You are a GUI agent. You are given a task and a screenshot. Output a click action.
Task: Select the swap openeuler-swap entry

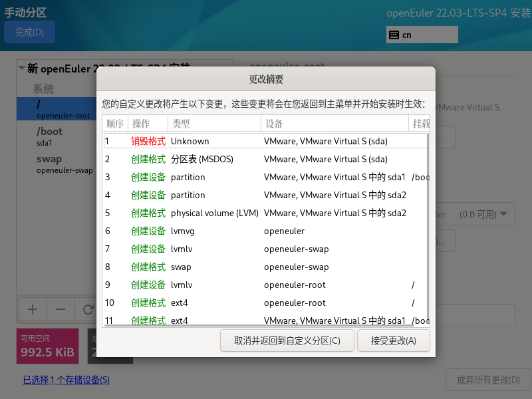(x=57, y=164)
